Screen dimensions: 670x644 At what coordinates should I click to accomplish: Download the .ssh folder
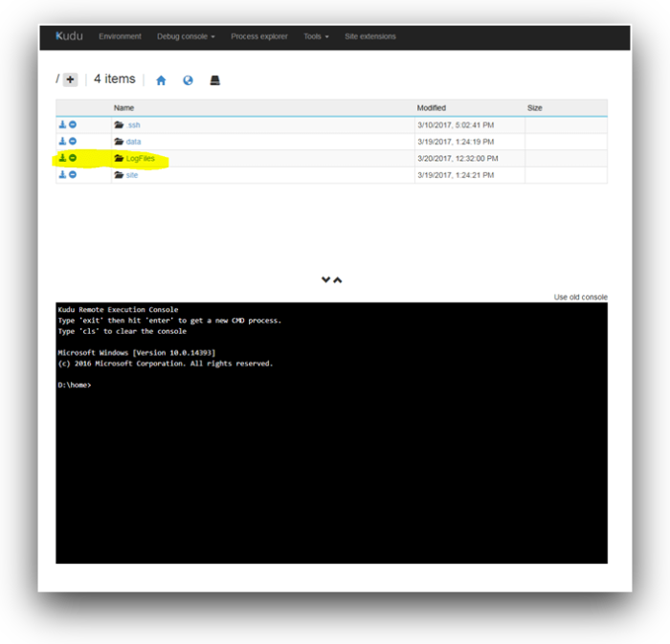[62, 124]
